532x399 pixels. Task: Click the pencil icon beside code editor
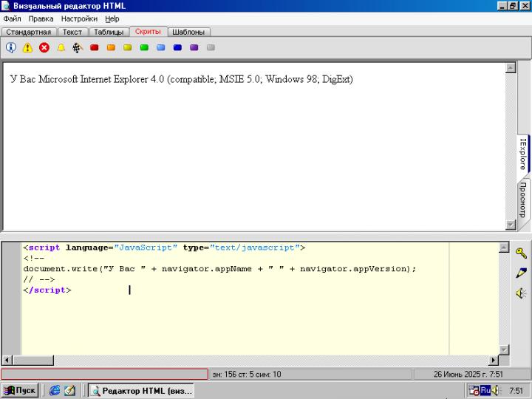pyautogui.click(x=521, y=273)
